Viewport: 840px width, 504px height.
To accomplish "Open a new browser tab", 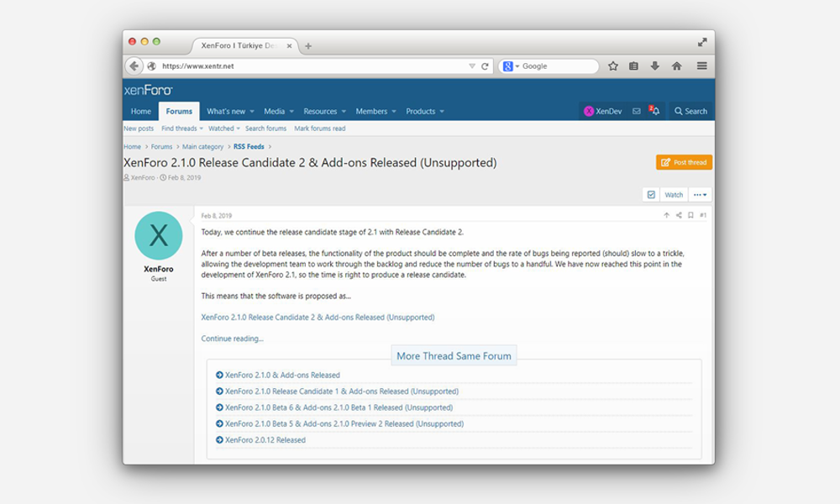I will point(308,46).
